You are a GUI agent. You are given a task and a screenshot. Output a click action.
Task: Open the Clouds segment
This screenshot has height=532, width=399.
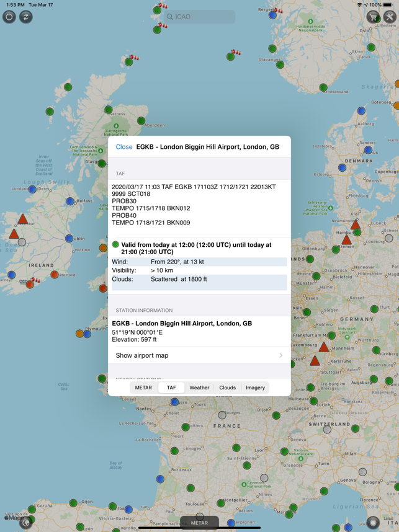228,388
